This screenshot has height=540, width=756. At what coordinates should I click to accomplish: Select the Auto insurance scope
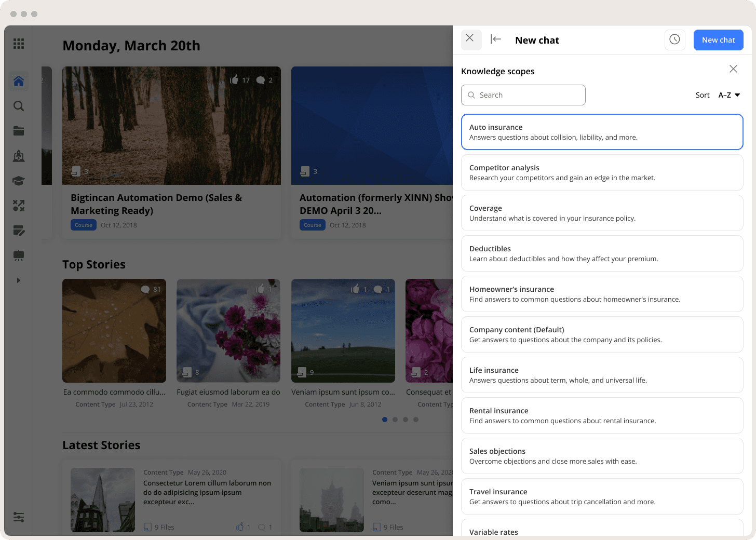coord(602,132)
